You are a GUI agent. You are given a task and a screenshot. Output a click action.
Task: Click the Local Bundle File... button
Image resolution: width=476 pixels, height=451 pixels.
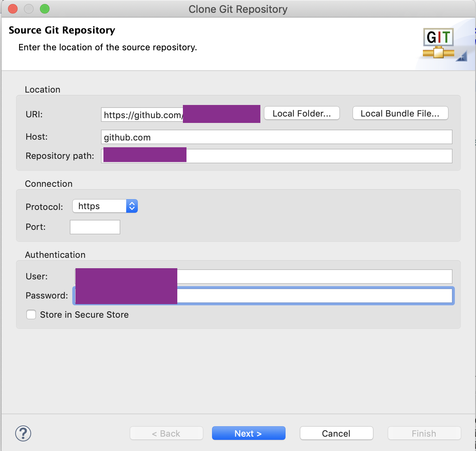pyautogui.click(x=400, y=113)
